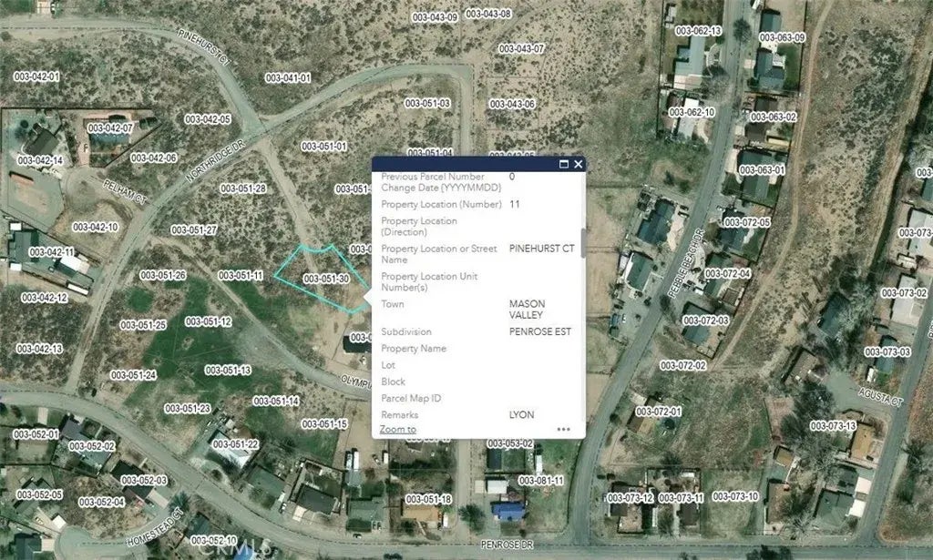Select parcel 003-081-11

541,480
